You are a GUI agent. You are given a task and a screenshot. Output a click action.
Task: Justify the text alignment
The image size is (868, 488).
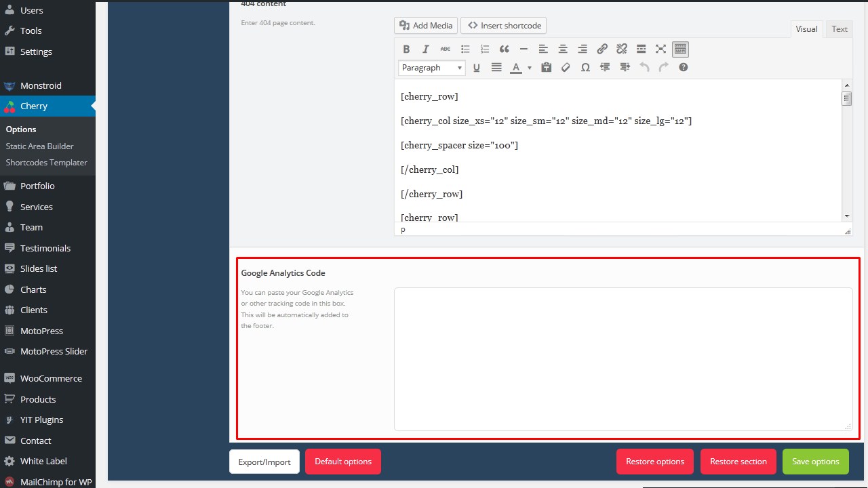click(x=496, y=67)
